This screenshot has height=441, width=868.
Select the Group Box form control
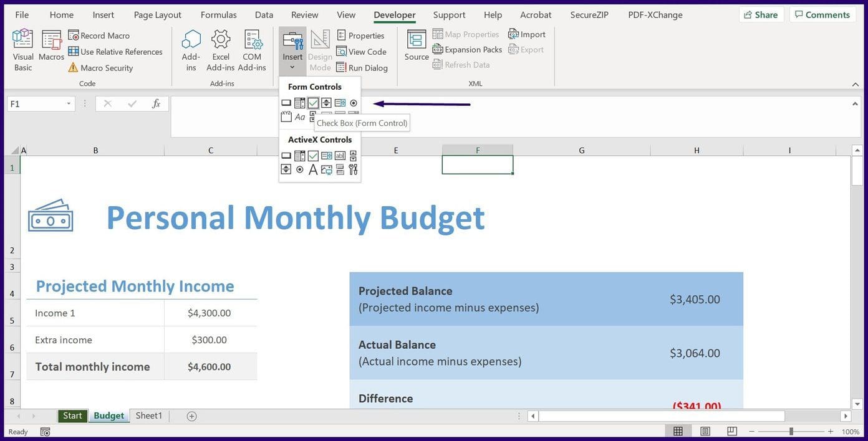tap(286, 116)
